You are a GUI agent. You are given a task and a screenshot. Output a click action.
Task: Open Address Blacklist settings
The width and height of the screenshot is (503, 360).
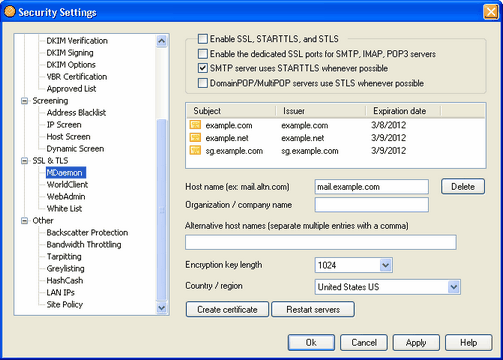click(x=76, y=113)
